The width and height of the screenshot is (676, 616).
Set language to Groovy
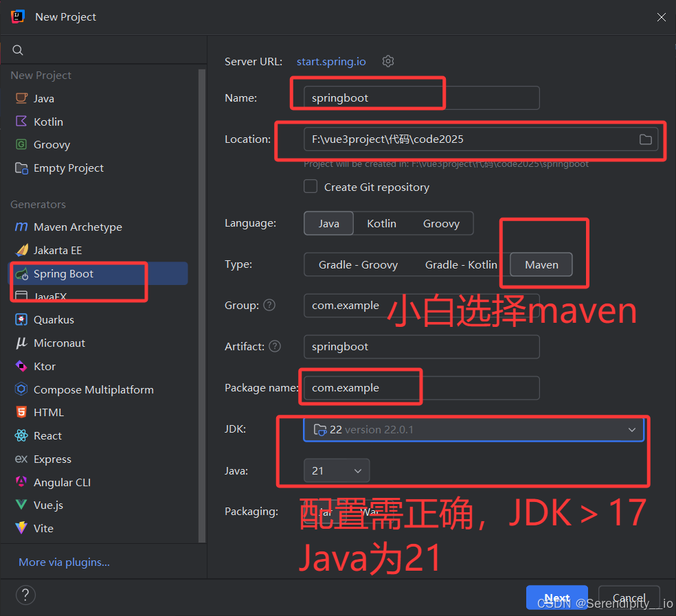[441, 223]
